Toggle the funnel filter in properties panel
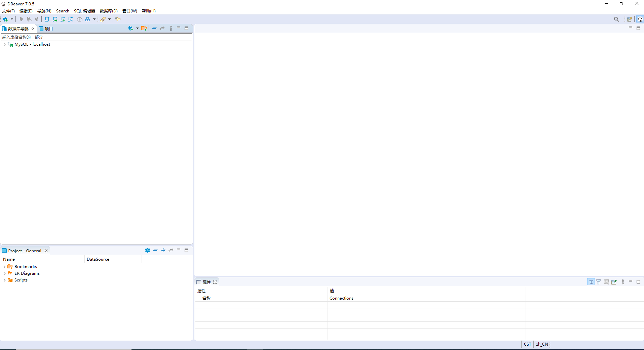Screen dimensions: 644x350 point(599,282)
